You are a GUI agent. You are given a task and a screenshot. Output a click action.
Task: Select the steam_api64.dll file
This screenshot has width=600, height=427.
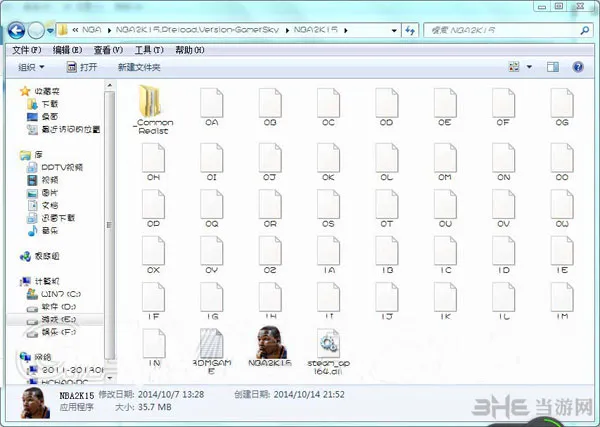pos(328,351)
